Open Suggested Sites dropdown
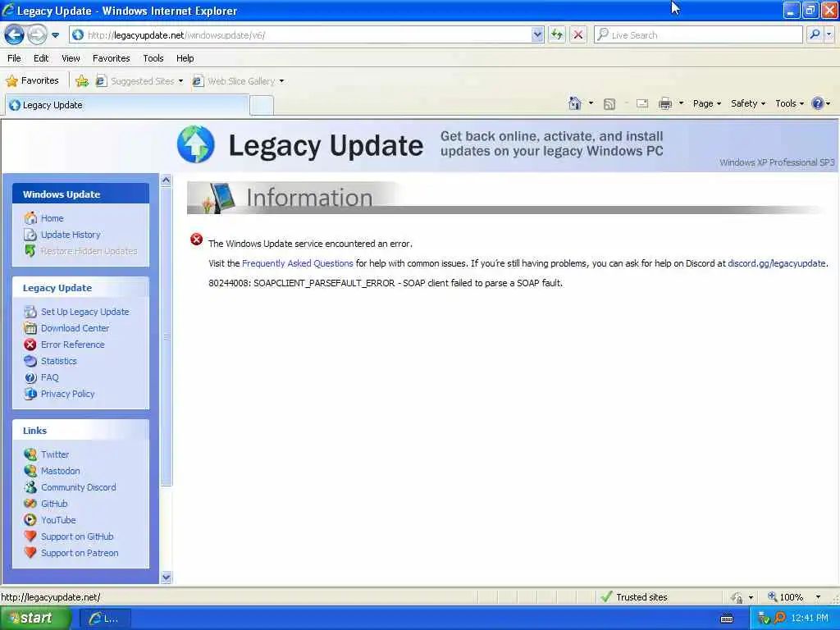Image resolution: width=840 pixels, height=630 pixels. coord(139,81)
